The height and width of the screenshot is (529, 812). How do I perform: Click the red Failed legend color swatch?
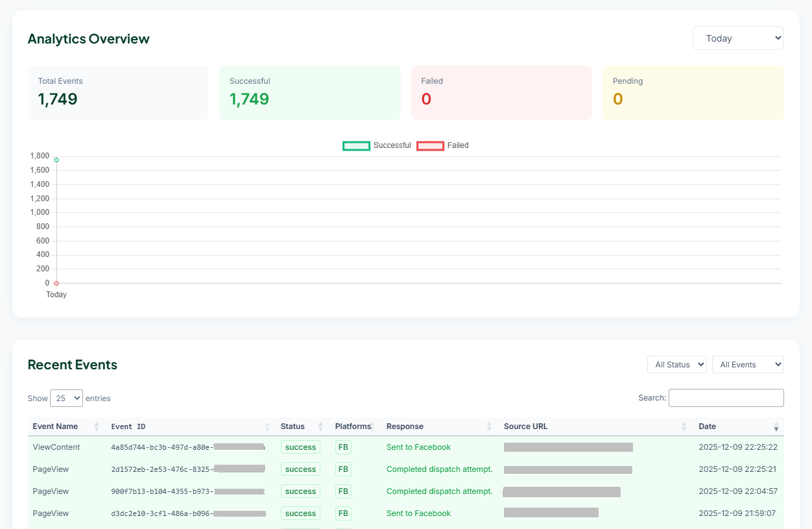pos(430,145)
